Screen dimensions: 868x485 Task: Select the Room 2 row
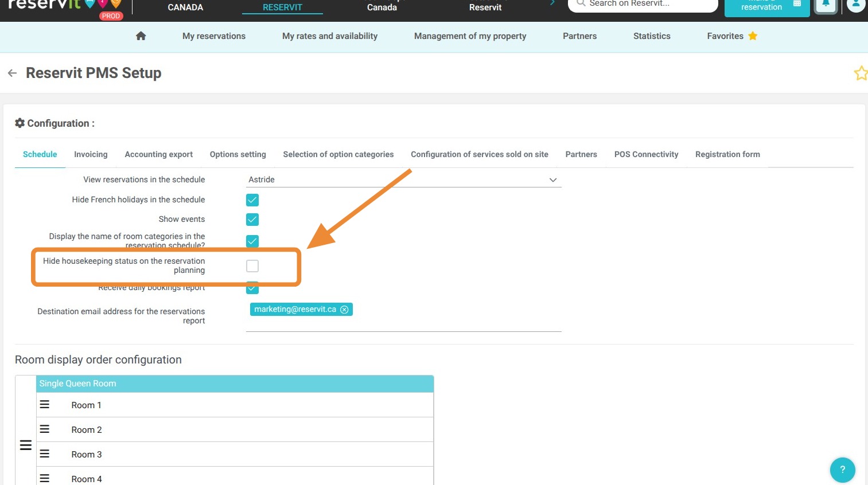[235, 429]
